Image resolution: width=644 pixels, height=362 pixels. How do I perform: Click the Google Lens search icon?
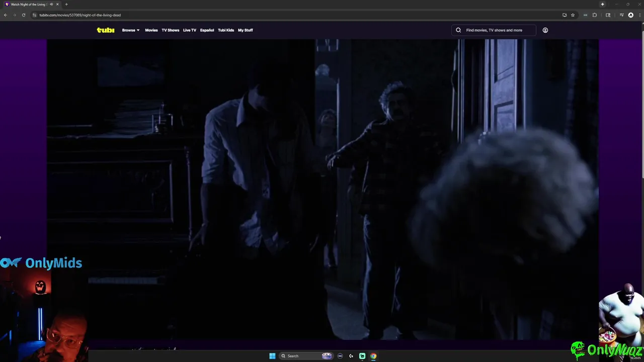coord(608,15)
